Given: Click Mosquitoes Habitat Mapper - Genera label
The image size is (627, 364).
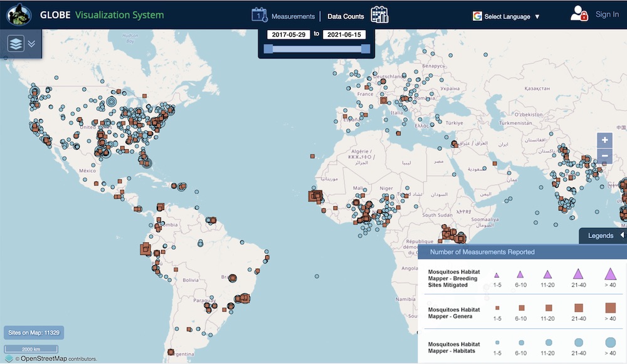Looking at the screenshot, I should [x=454, y=313].
